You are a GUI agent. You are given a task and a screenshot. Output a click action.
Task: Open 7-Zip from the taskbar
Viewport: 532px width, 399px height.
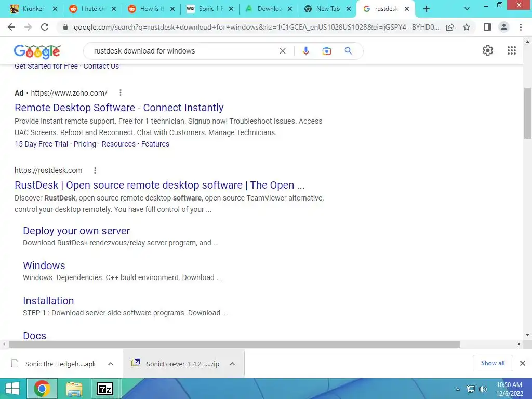click(105, 389)
